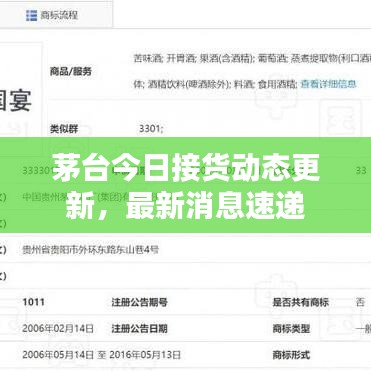371x371 pixels.
Task: Select the 否 value next to 是否共有商标
Action: pyautogui.click(x=360, y=302)
